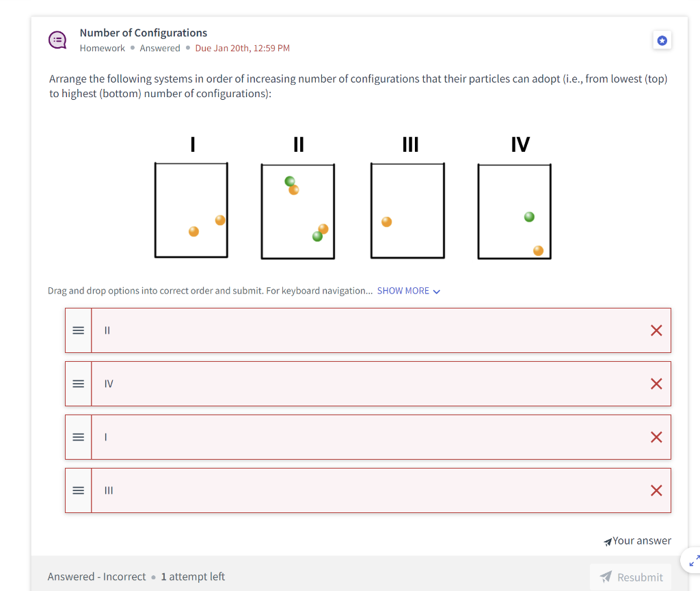Select the drag handle for option III
Screen dimensions: 700x591
78,490
